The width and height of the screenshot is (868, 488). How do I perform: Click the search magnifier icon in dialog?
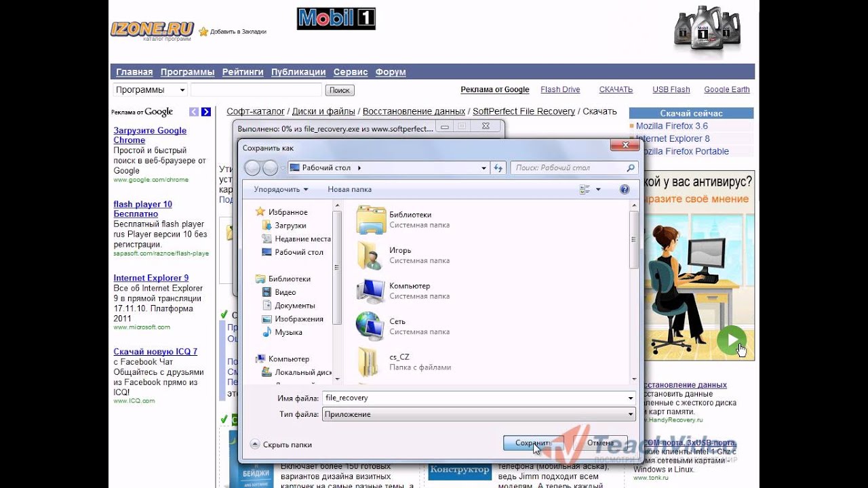(631, 168)
